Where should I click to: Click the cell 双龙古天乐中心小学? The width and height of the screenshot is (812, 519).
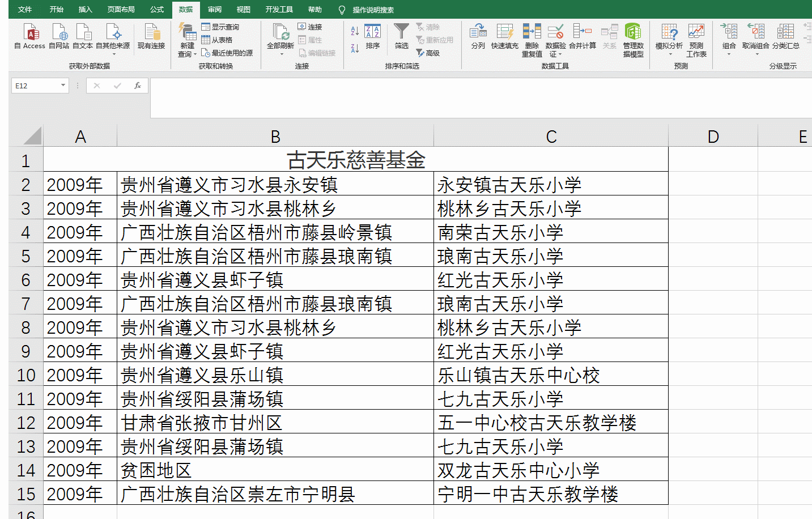(x=551, y=470)
